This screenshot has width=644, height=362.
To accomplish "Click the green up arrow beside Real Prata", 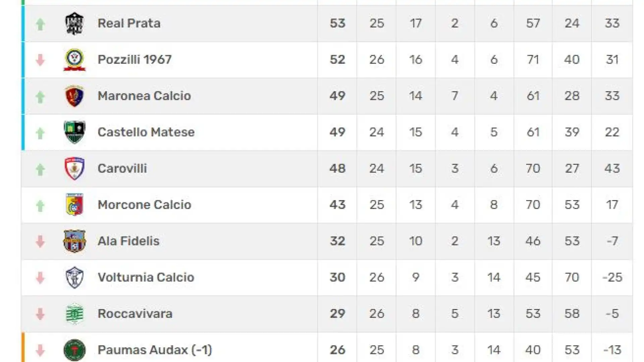I will (x=40, y=24).
